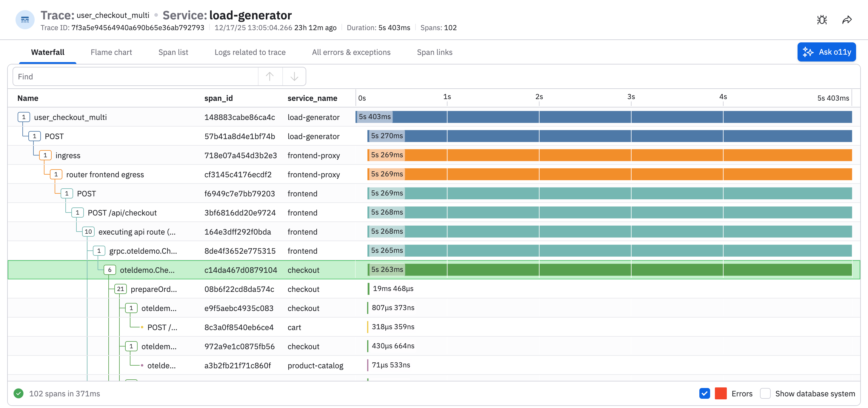
Task: Click the Ask o11y button
Action: pyautogui.click(x=826, y=52)
